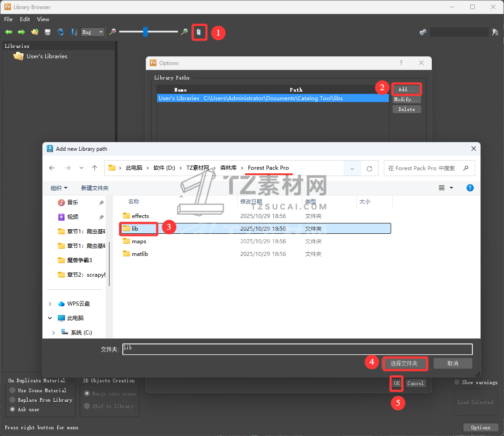Open the Edit menu
Image resolution: width=504 pixels, height=436 pixels.
pos(25,19)
